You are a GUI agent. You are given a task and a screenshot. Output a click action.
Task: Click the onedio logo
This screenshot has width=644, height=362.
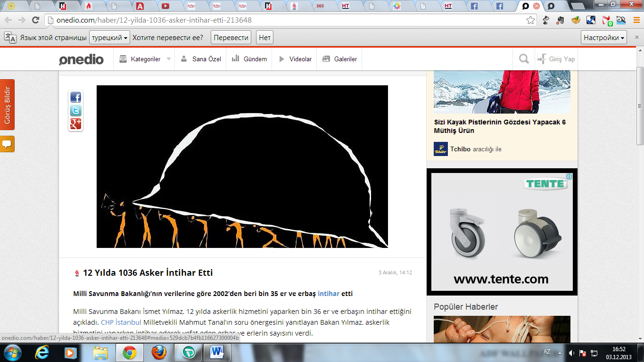pyautogui.click(x=81, y=59)
